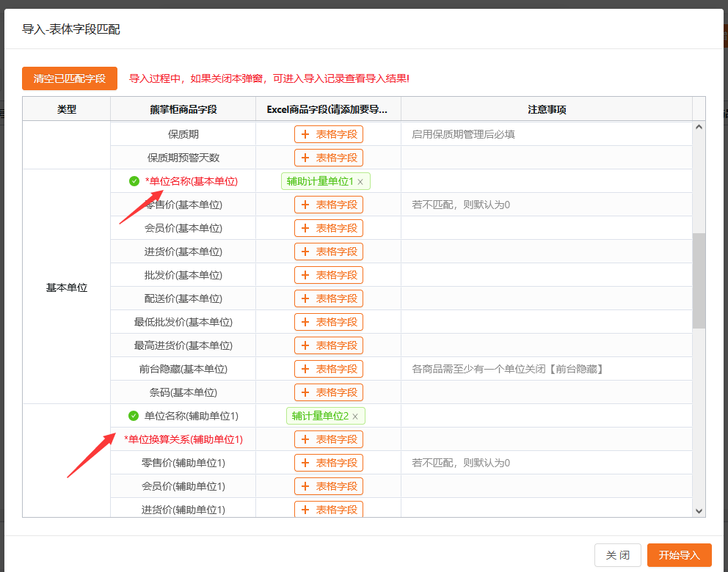The image size is (728, 572).
Task: Add 表格字段 for 保质期 row
Action: [329, 134]
